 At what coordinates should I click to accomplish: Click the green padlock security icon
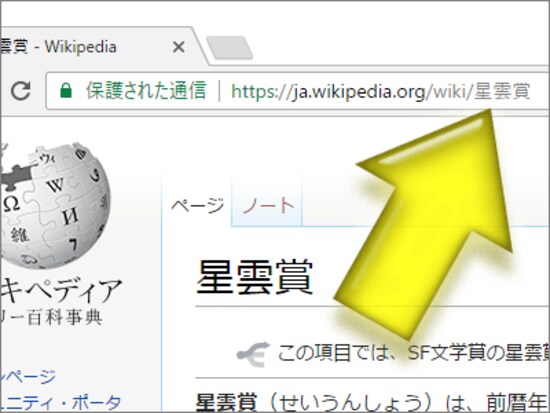pyautogui.click(x=66, y=91)
